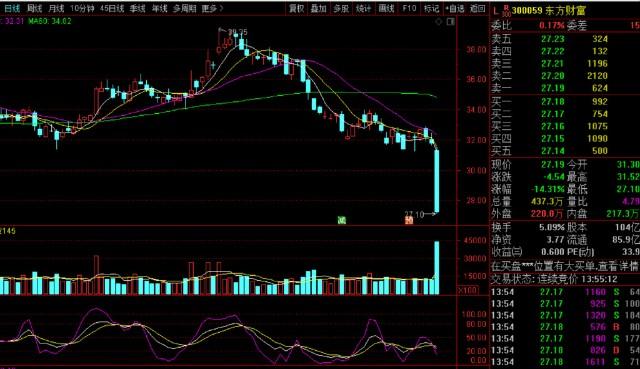640x369 pixels.
Task: Click the 卖三 price 27.21
Action: [553, 63]
